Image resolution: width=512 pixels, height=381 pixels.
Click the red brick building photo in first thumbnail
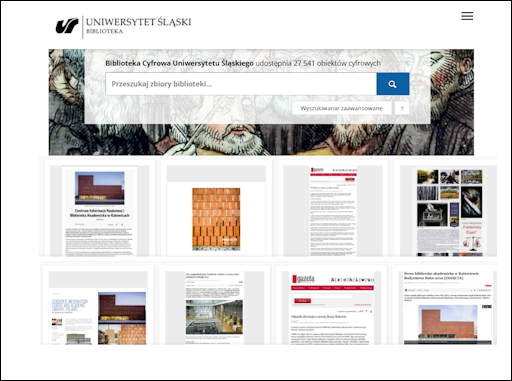coord(100,188)
